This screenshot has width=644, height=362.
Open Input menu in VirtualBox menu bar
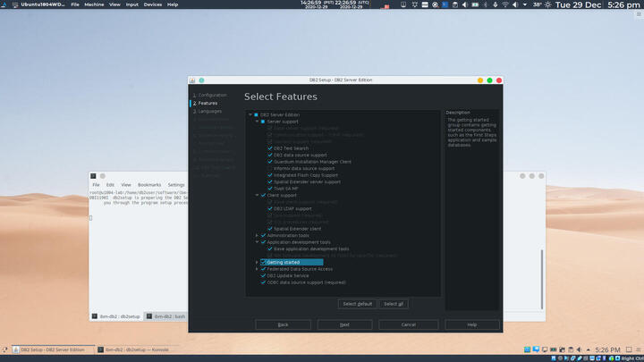[x=131, y=4]
